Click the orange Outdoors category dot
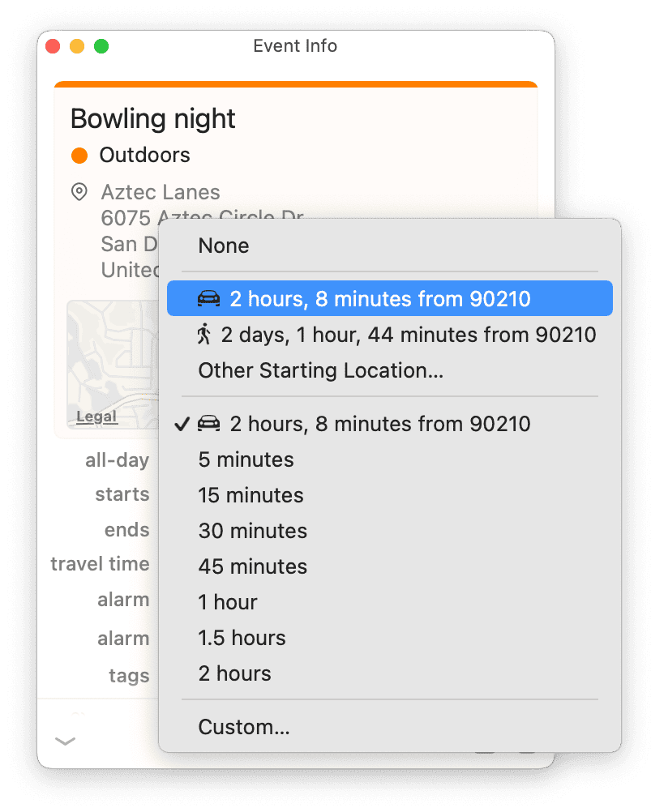 click(79, 154)
